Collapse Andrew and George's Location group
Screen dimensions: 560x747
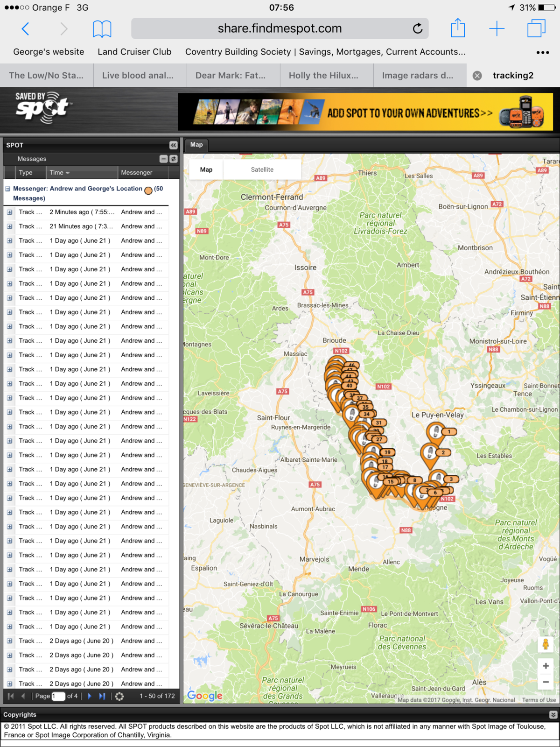pos(8,189)
